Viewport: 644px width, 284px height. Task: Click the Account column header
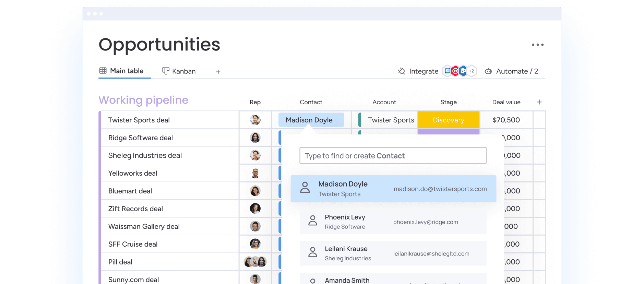tap(384, 102)
